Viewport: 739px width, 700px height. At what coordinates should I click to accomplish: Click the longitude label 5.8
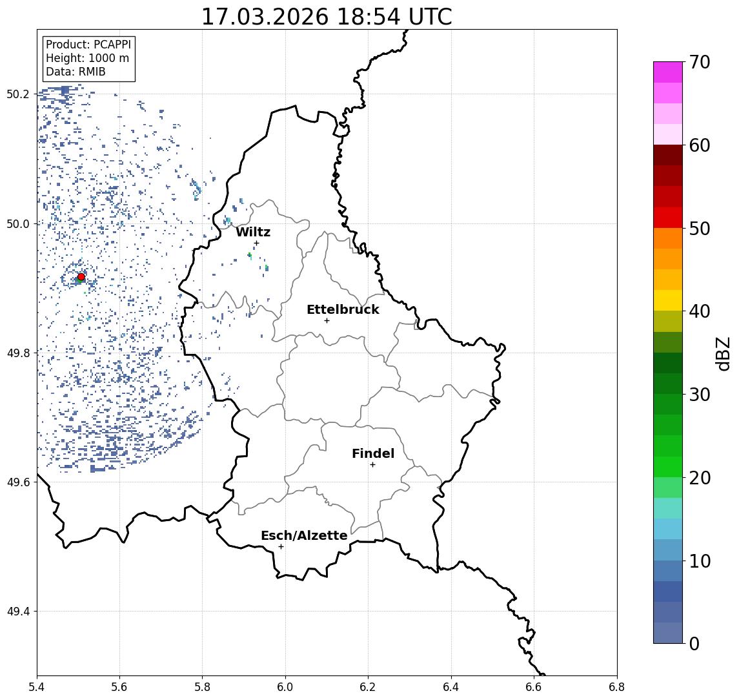[202, 687]
